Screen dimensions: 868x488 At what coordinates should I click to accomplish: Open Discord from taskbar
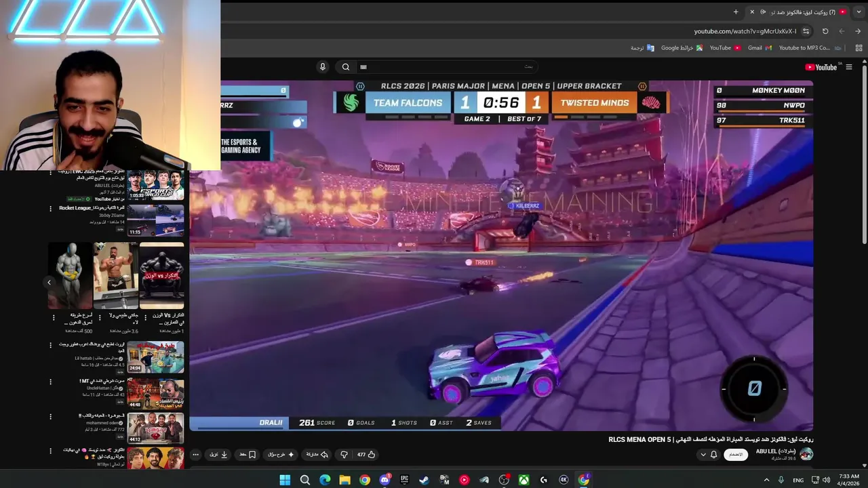click(x=384, y=480)
